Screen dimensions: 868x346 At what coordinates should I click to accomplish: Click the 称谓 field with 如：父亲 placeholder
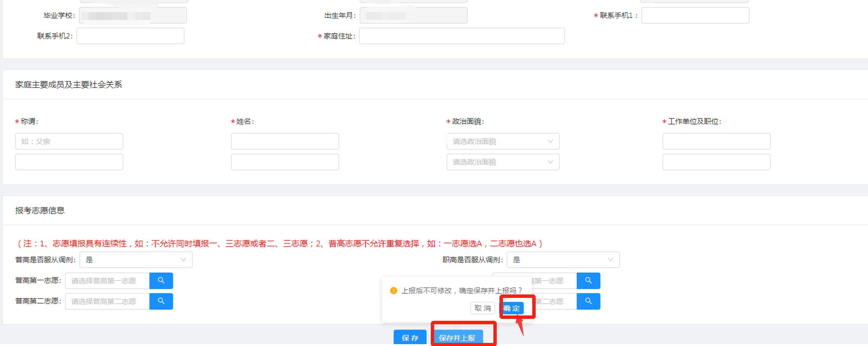69,141
